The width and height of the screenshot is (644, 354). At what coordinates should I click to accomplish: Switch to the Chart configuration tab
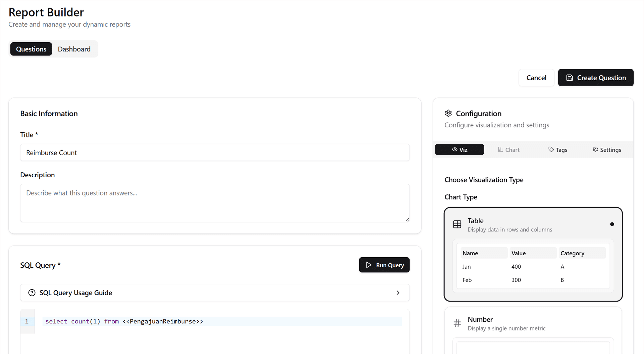click(508, 150)
